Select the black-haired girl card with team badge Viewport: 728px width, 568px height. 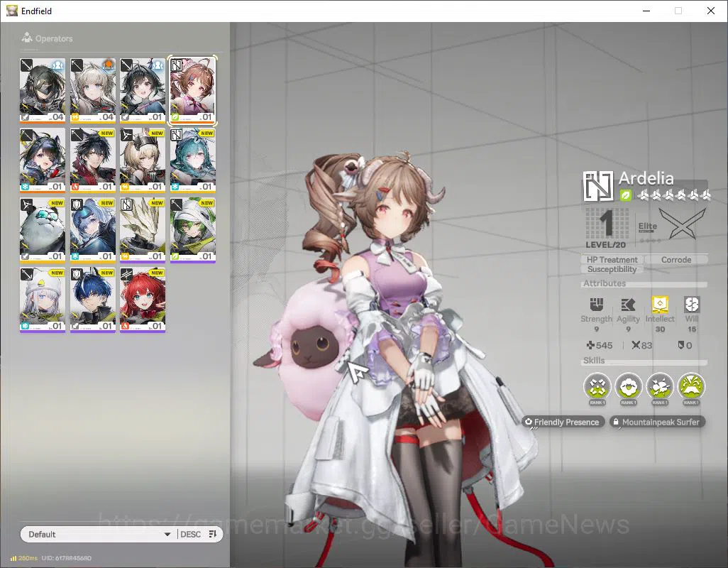(143, 90)
